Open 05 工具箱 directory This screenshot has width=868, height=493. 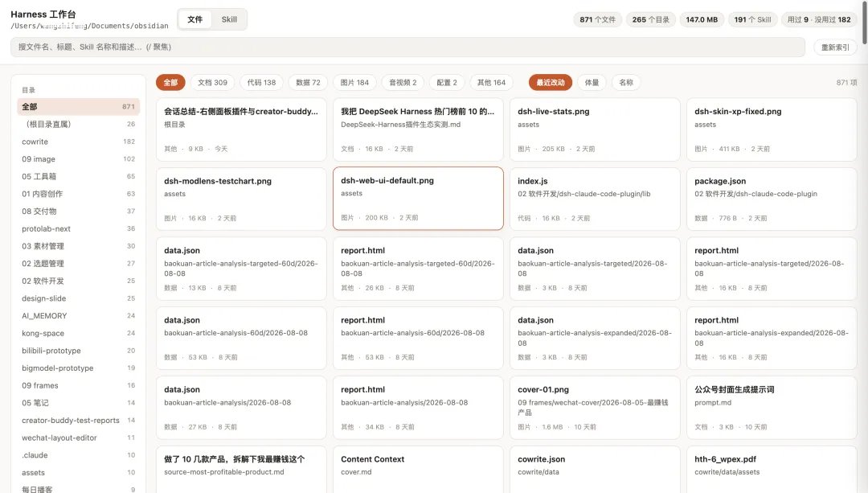click(78, 176)
